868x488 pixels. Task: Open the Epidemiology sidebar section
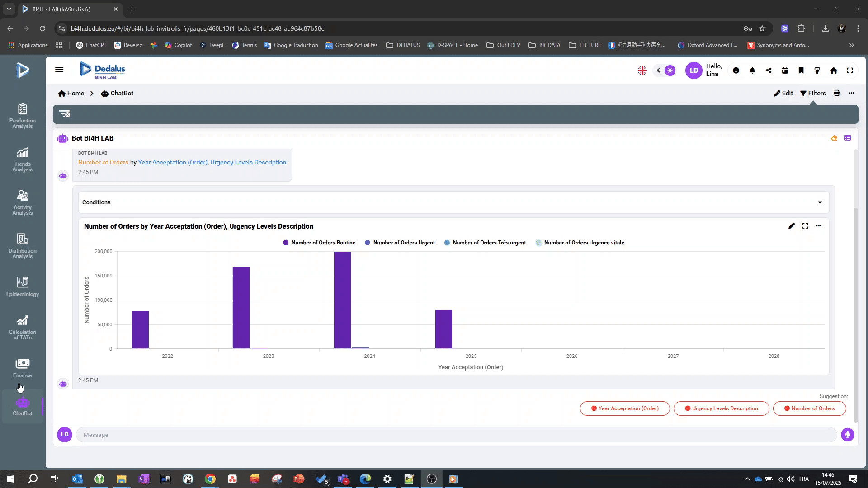[x=22, y=286]
